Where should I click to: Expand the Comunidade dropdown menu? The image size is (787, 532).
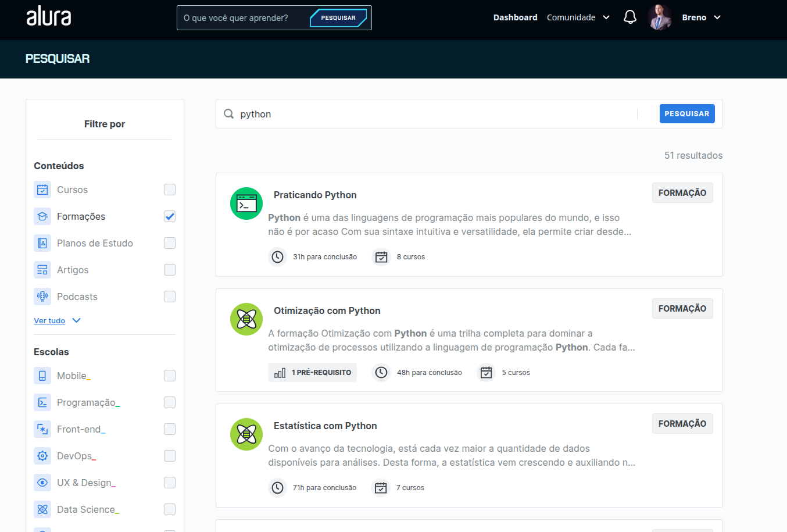[x=578, y=17]
